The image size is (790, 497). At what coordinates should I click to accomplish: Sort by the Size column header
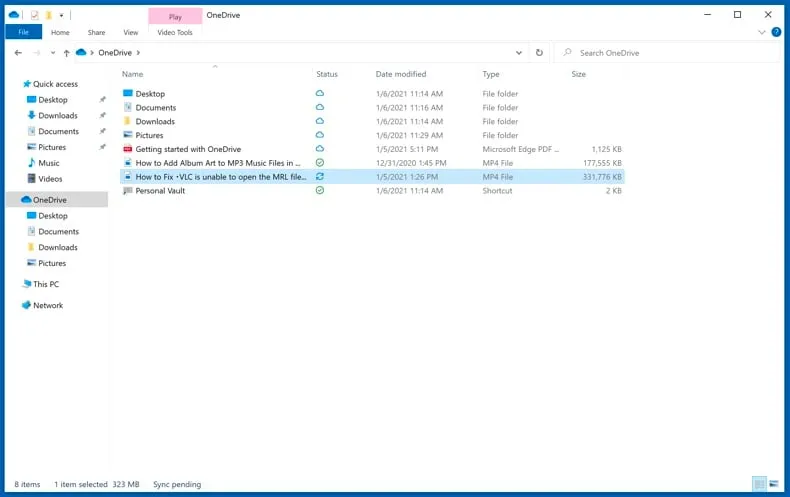[x=578, y=74]
